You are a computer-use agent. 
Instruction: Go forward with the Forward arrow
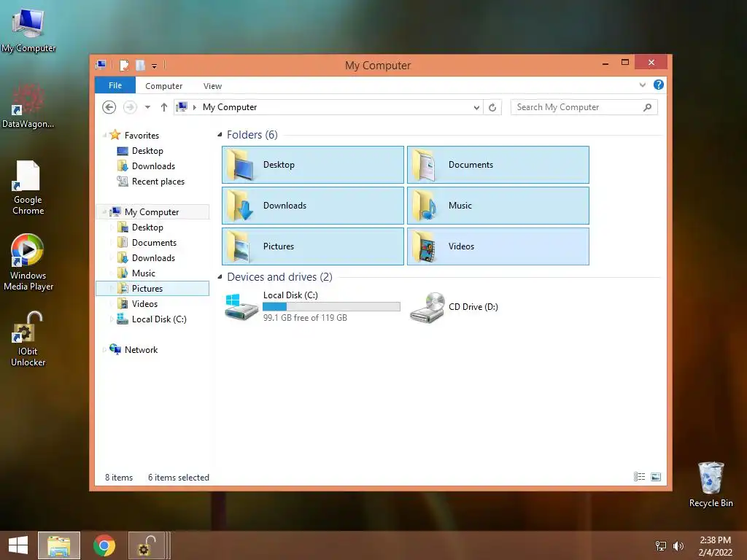[130, 107]
